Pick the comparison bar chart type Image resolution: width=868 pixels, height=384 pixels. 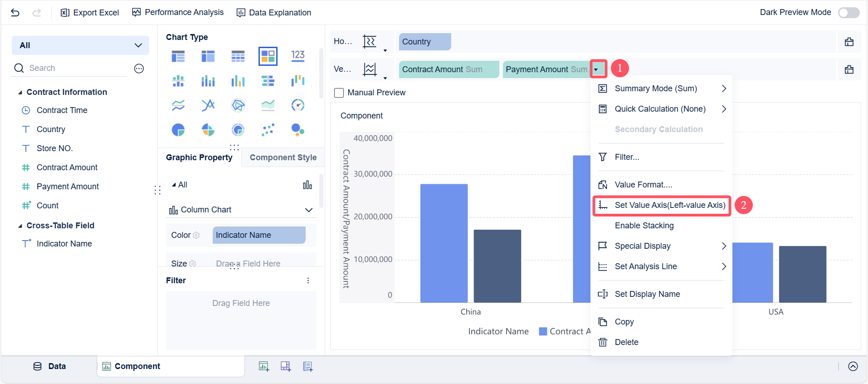click(268, 81)
